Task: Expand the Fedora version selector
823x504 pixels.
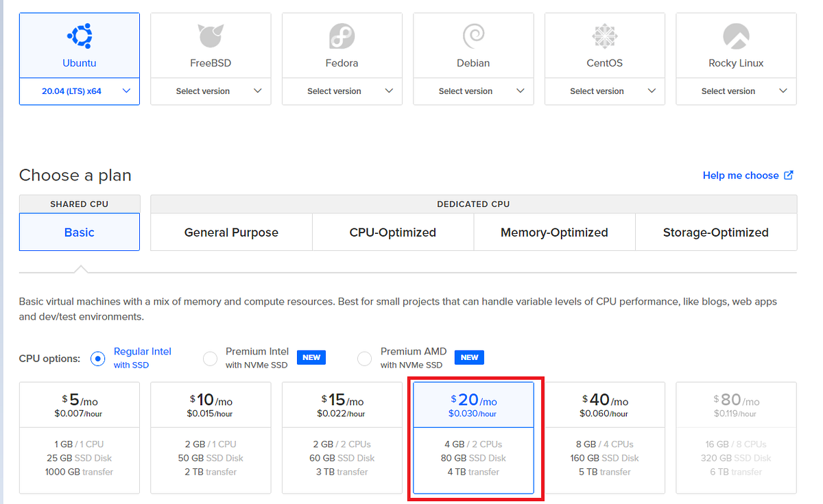Action: (x=342, y=91)
